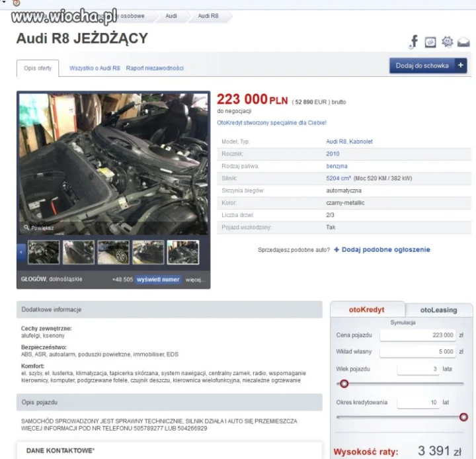Viewport: 476px width, 459px height.
Task: Click the plus icon beside Dodaj podobne ogłoszenie
Action: (337, 250)
